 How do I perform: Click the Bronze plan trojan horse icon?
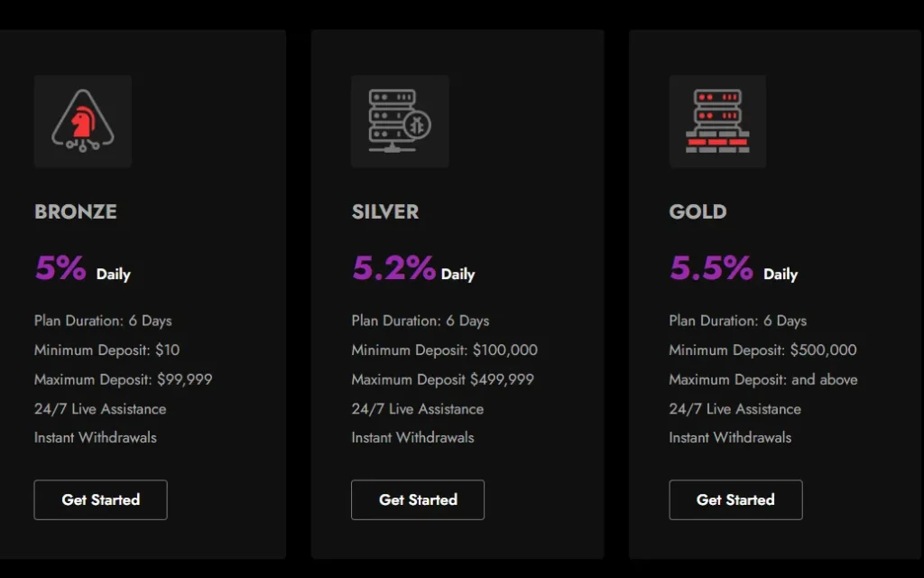tap(82, 122)
